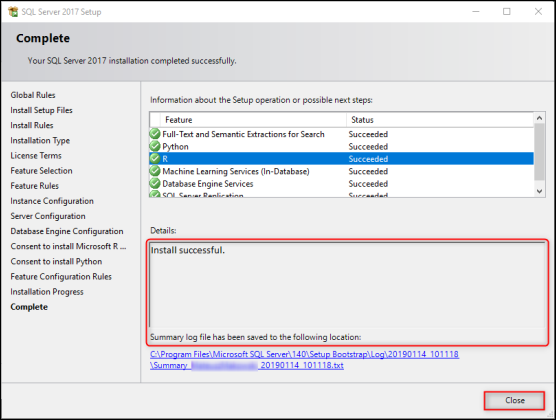The width and height of the screenshot is (556, 420).
Task: Click the Close button at bottom right
Action: [x=515, y=400]
